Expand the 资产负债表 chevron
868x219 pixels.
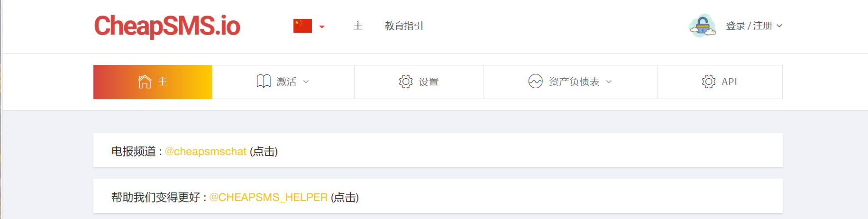point(609,82)
